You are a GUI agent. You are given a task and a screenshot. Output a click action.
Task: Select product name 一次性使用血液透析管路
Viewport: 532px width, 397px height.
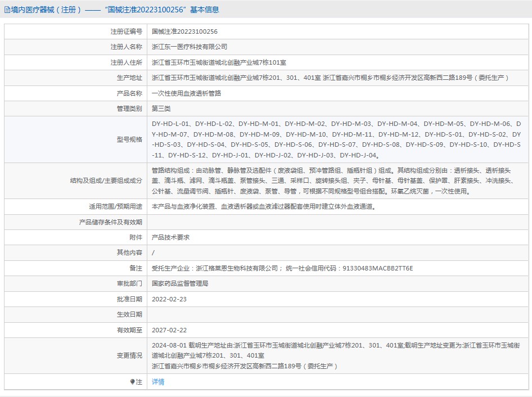[x=186, y=93]
